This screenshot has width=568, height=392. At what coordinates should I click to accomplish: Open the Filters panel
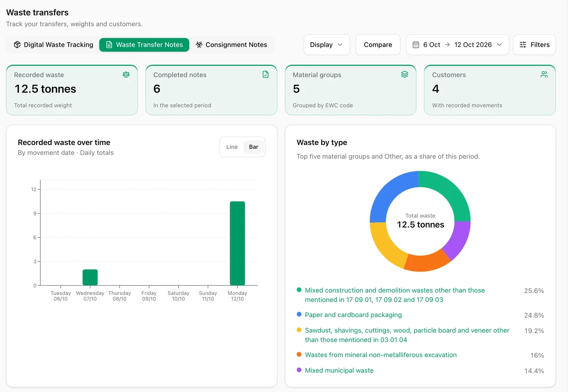pyautogui.click(x=534, y=45)
